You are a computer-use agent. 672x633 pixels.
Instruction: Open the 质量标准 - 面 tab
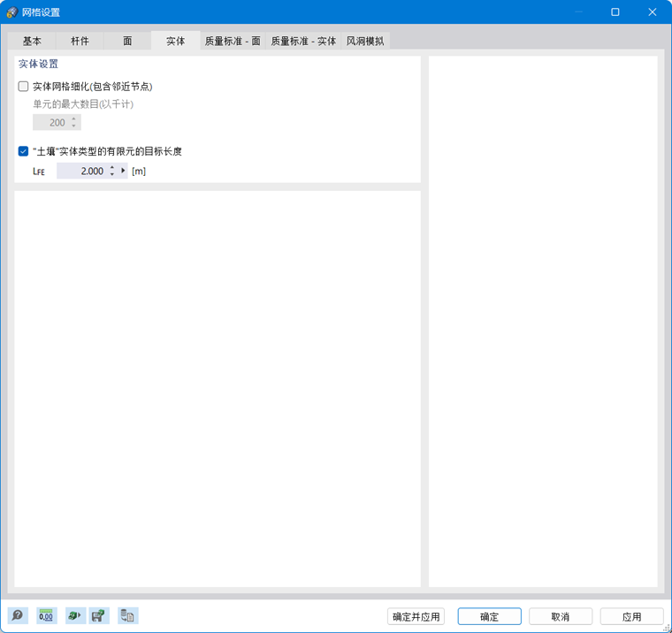point(233,41)
